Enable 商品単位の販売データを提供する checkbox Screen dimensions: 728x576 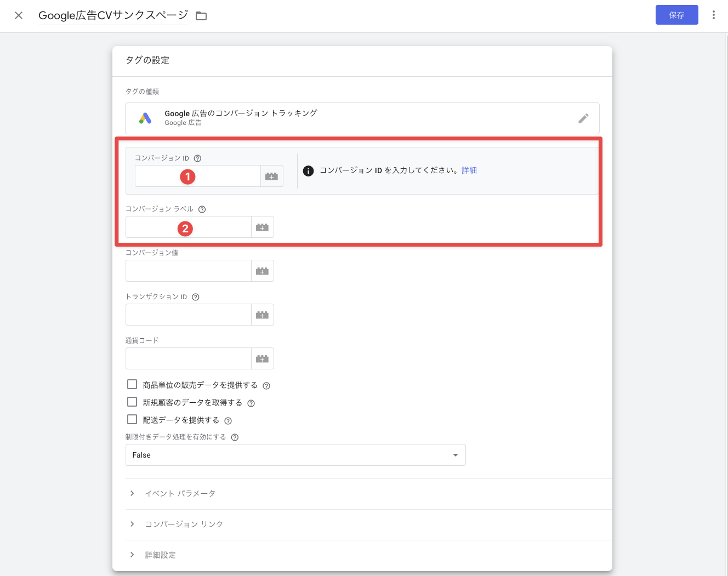[132, 384]
